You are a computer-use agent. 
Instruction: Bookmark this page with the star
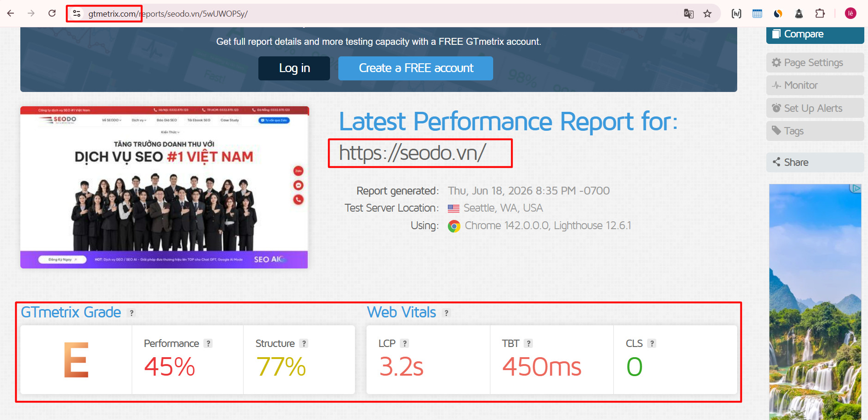(707, 14)
